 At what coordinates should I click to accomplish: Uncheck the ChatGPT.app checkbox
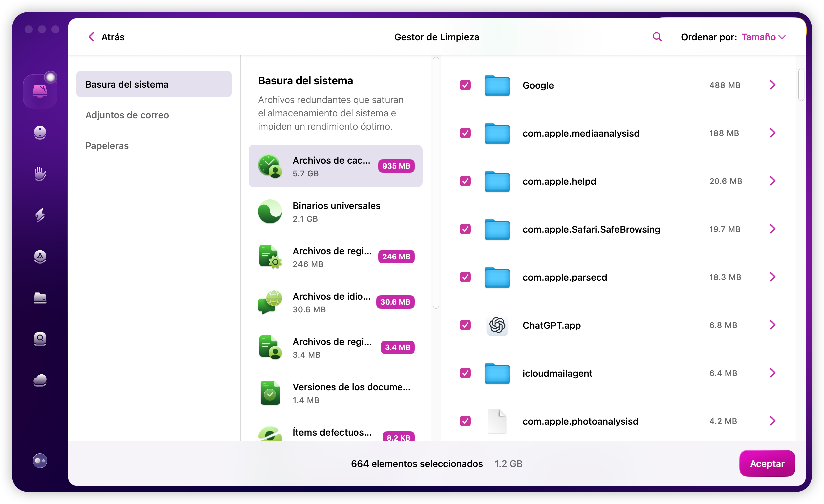pyautogui.click(x=465, y=325)
